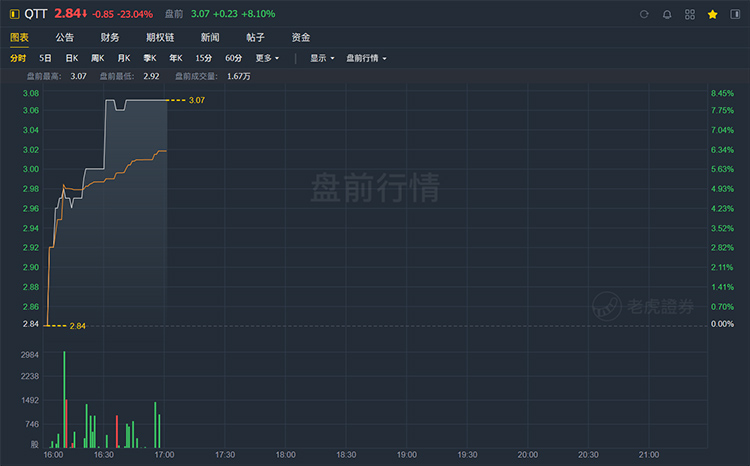Expand the 更多 time period dropdown

click(x=267, y=58)
